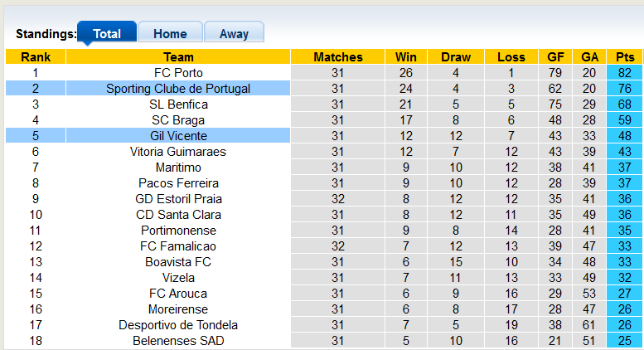The image size is (644, 350).
Task: Click Sporting Clube de Portugal team name
Action: point(178,89)
